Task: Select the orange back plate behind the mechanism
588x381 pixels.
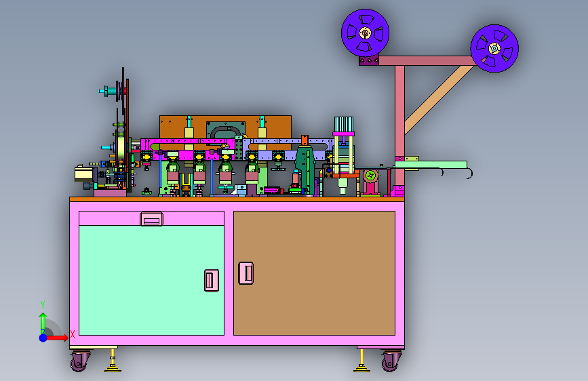Action: coord(225,127)
